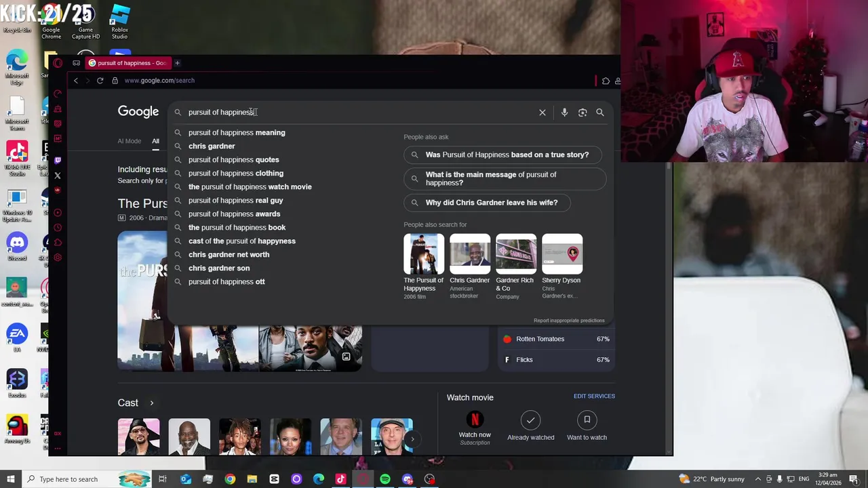This screenshot has width=868, height=488.
Task: Open GX Control speedometer in browser sidebar
Action: point(58,94)
